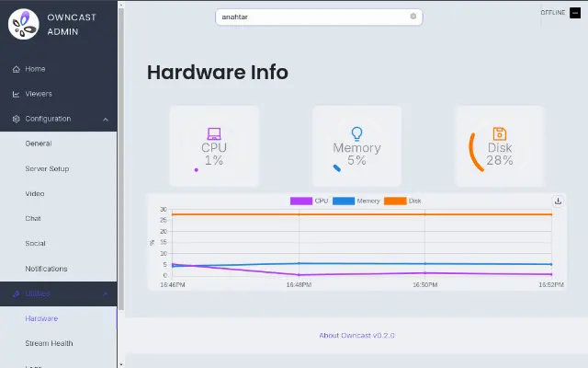Click the sidebar vertical scrollbar
The height and width of the screenshot is (368, 588).
[121, 157]
